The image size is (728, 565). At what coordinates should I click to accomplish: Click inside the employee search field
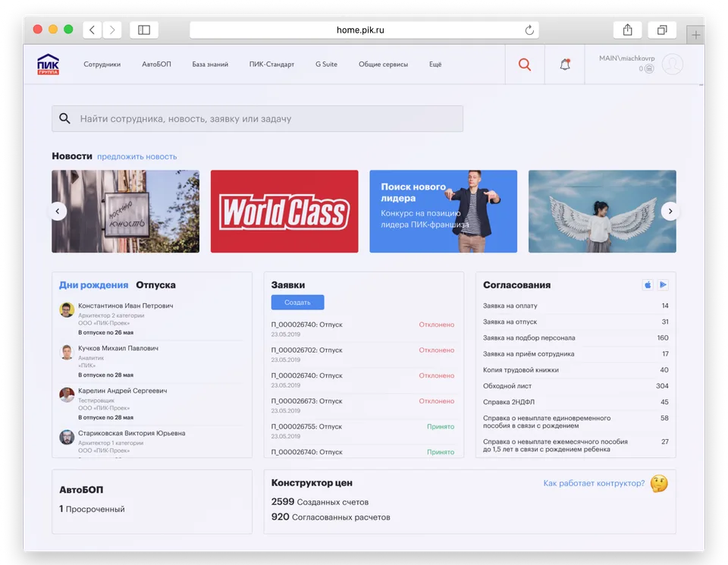click(x=258, y=118)
